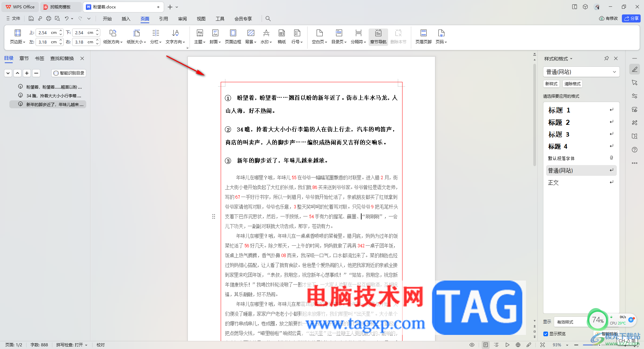This screenshot has height=349, width=644.
Task: Open the undo history dropdown arrow
Action: (x=72, y=18)
